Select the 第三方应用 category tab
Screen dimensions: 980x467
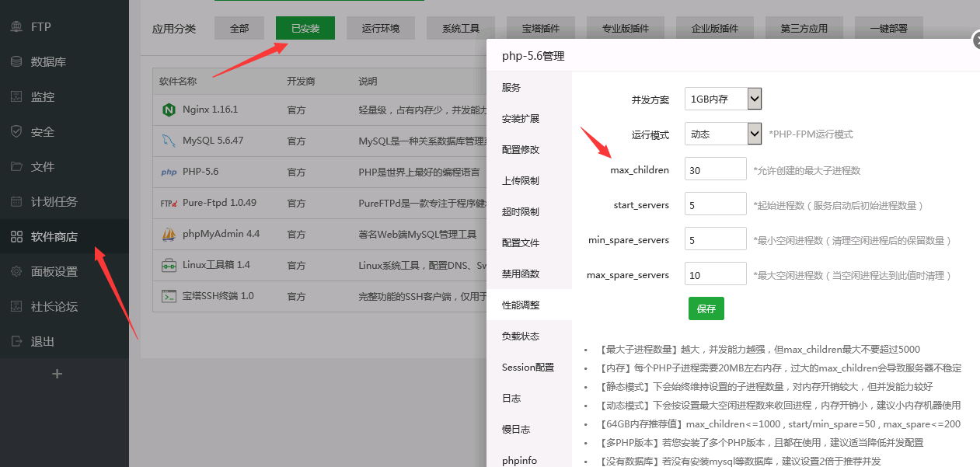(x=804, y=28)
